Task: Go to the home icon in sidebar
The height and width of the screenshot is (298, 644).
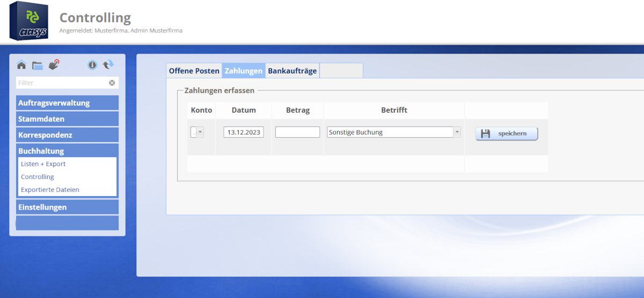Action: 21,65
